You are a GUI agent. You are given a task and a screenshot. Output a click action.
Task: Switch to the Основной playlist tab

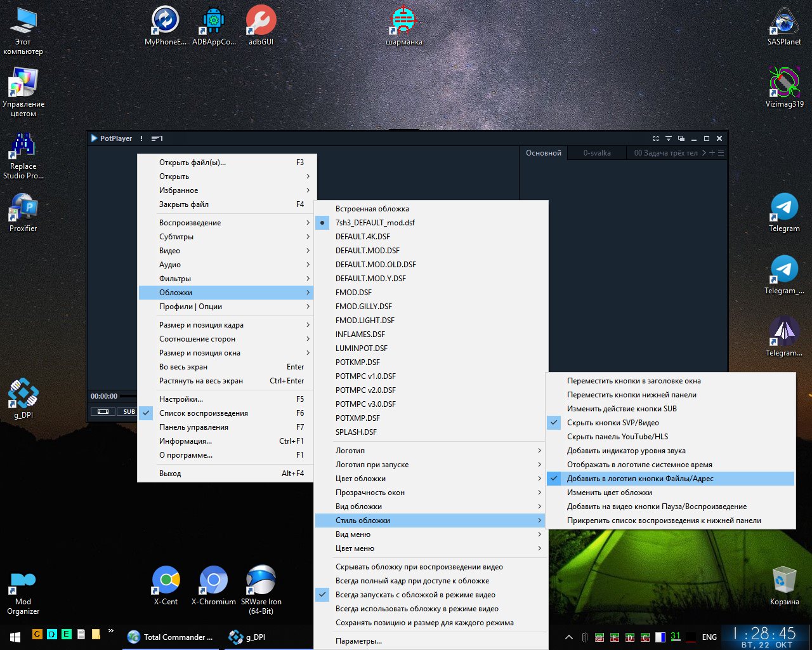coord(544,153)
